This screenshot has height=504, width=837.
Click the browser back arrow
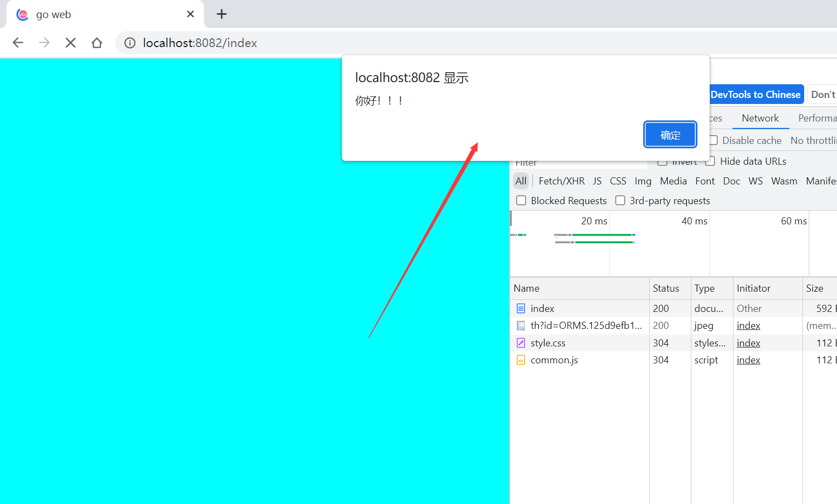[x=18, y=43]
